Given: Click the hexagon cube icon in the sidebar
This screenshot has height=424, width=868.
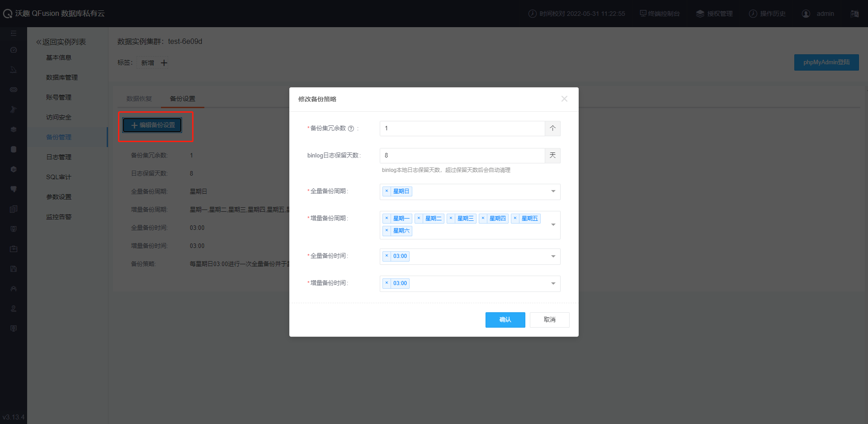Looking at the screenshot, I should click(14, 169).
